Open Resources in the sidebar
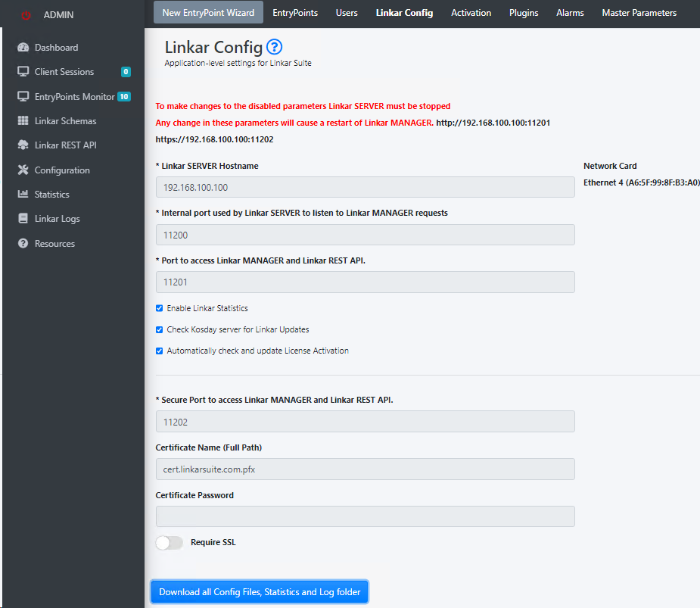This screenshot has width=700, height=608. coord(54,244)
